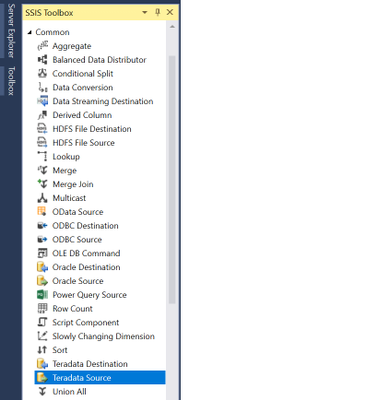The image size is (365, 400).
Task: Select 'Power Query Source' label text
Action: [x=89, y=295]
